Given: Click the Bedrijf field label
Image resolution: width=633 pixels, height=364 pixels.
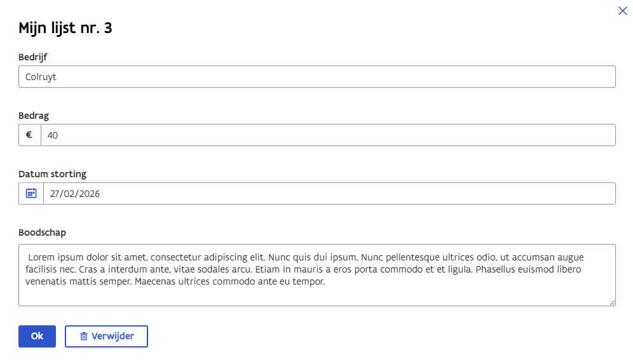Looking at the screenshot, I should [33, 57].
